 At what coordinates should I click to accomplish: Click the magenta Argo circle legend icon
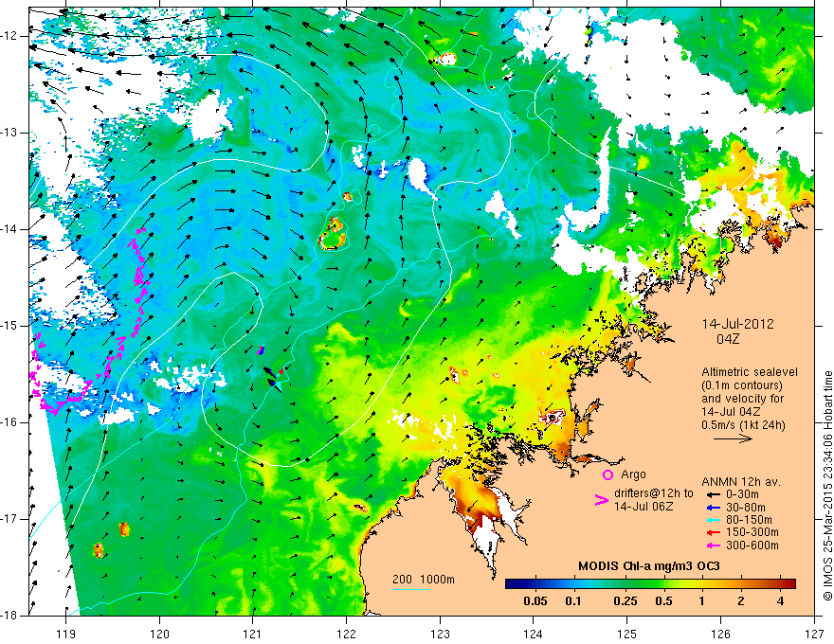coord(607,475)
